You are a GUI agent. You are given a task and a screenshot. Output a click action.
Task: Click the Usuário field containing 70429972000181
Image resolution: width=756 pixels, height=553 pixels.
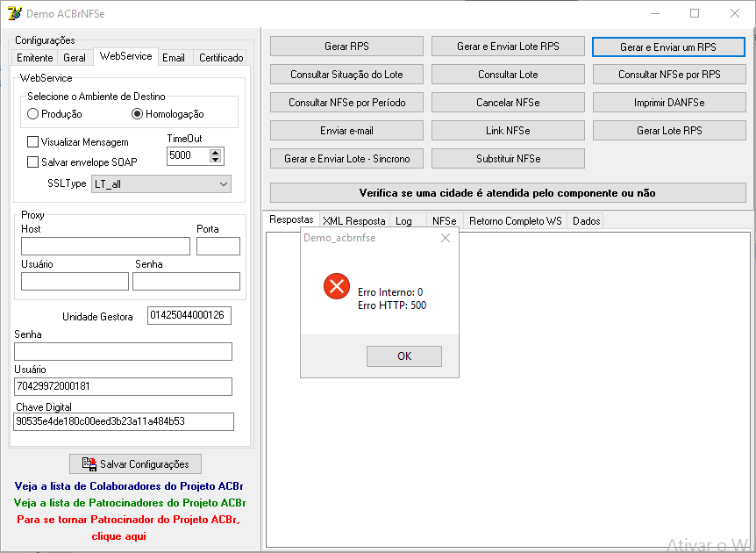tap(123, 386)
